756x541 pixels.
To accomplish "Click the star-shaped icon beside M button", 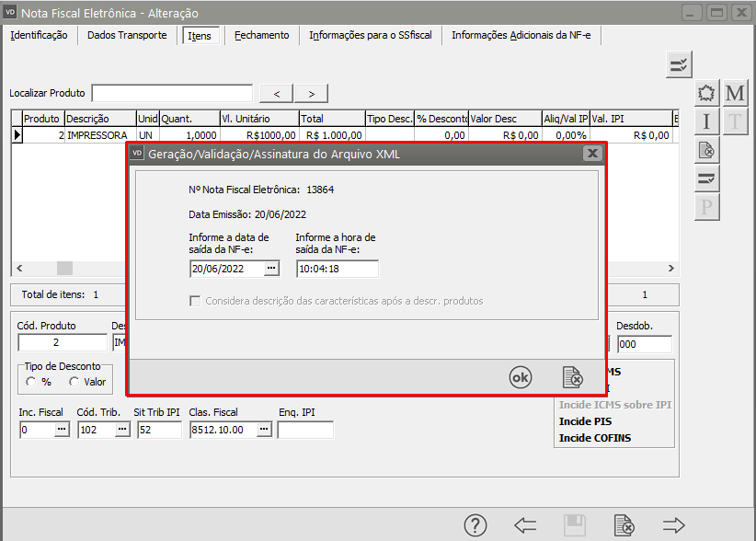I will click(706, 94).
